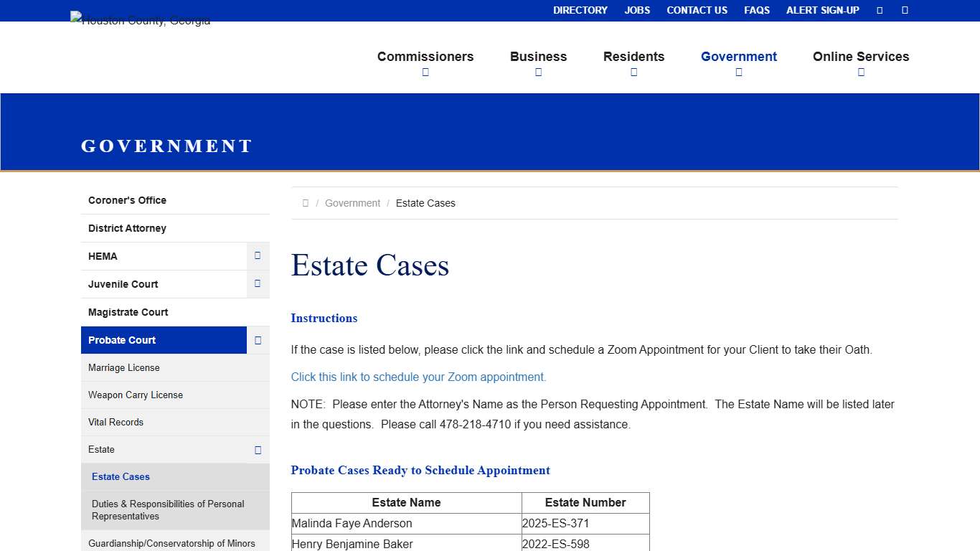Open the Vital Records page
Image resolution: width=980 pixels, height=551 pixels.
[x=116, y=422]
